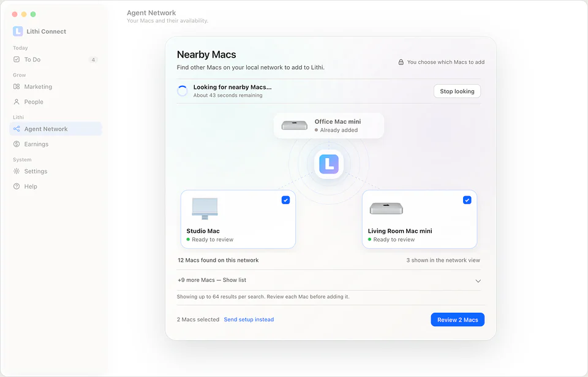
Task: Open the Help page
Action: 56,186
